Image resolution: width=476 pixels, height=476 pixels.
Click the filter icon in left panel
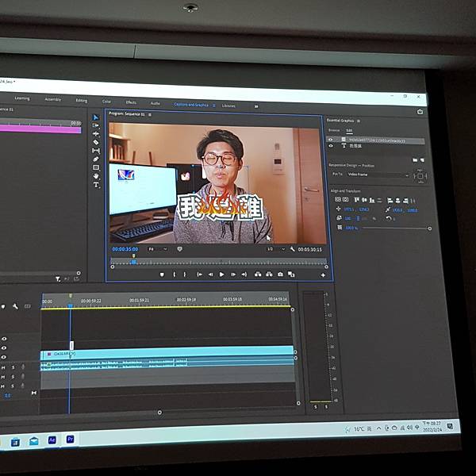58,279
